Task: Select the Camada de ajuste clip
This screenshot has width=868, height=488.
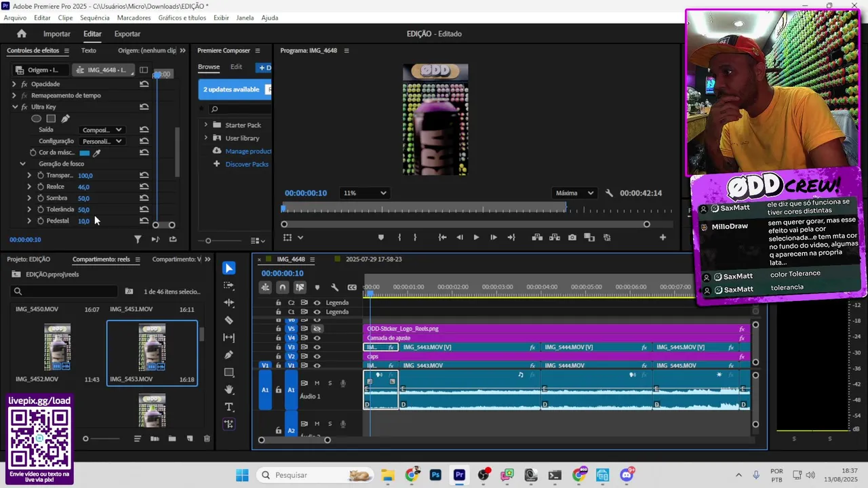Action: (555, 338)
